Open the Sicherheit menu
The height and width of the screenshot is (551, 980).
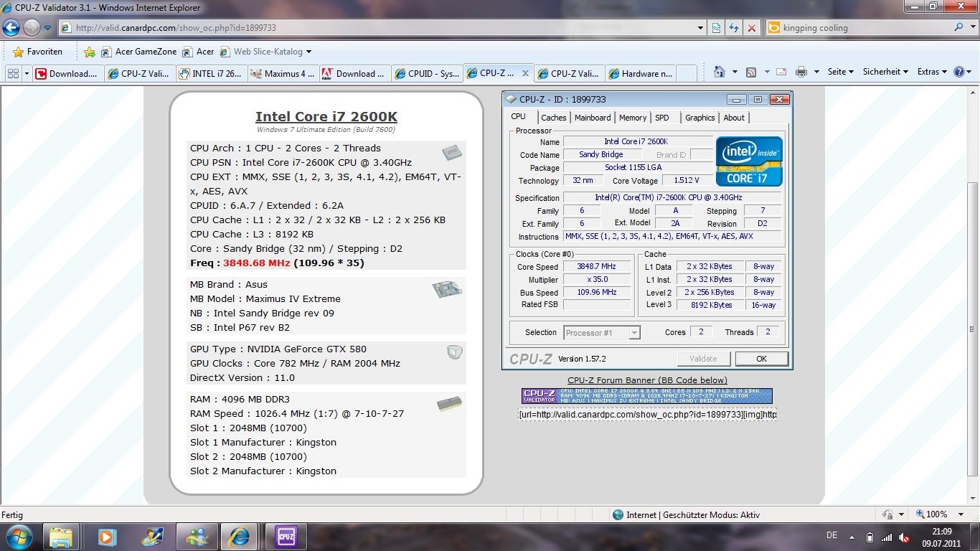[885, 72]
